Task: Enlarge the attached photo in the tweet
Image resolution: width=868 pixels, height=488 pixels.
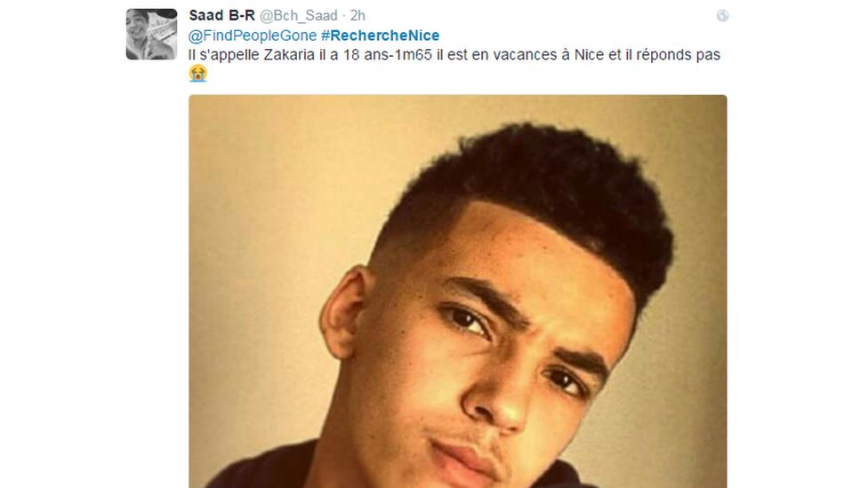Action: coord(458,292)
